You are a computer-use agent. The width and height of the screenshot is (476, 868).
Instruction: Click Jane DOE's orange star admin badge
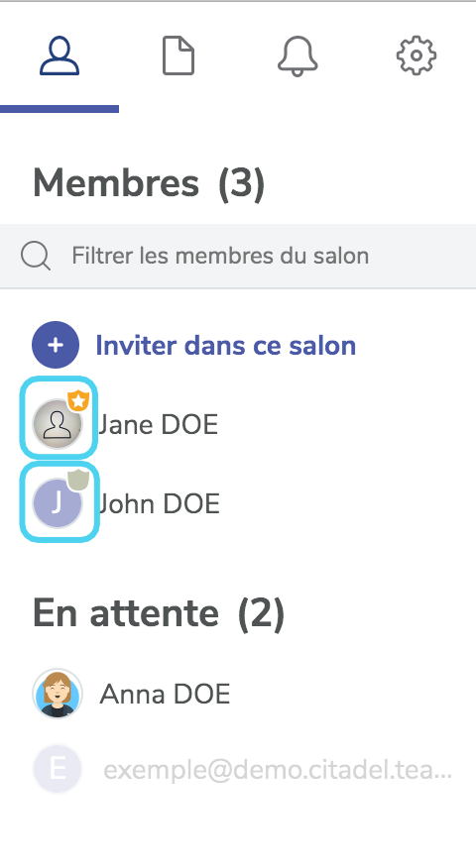(x=78, y=399)
